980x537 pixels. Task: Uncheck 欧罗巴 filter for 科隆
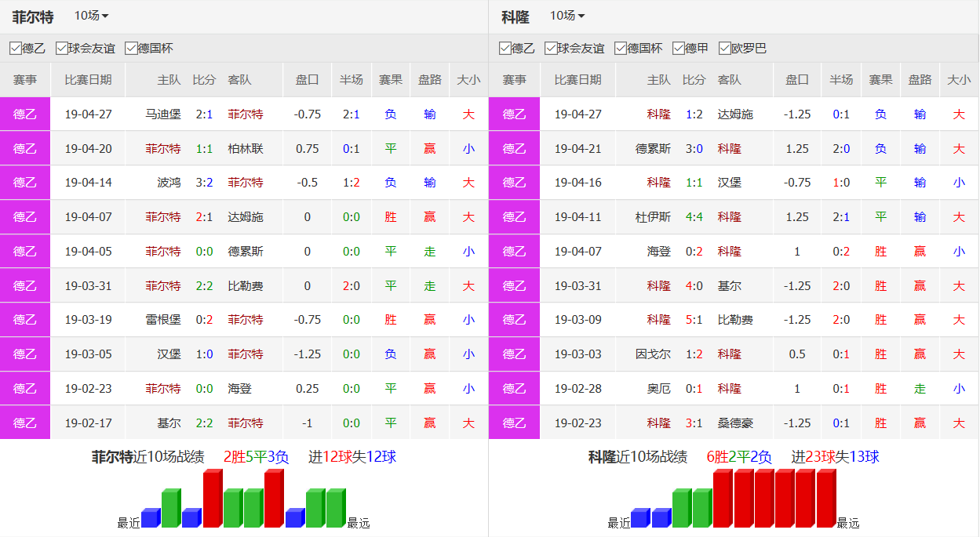click(724, 49)
